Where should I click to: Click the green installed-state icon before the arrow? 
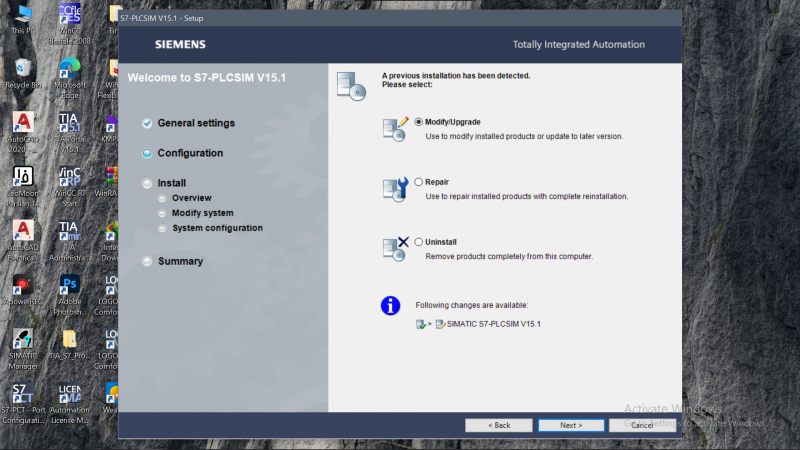click(x=420, y=324)
